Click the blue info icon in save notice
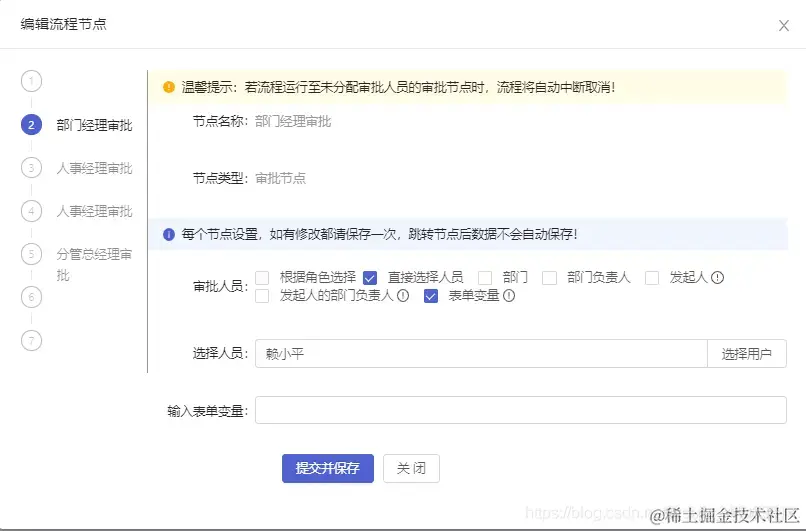Image resolution: width=806 pixels, height=531 pixels. pyautogui.click(x=169, y=234)
